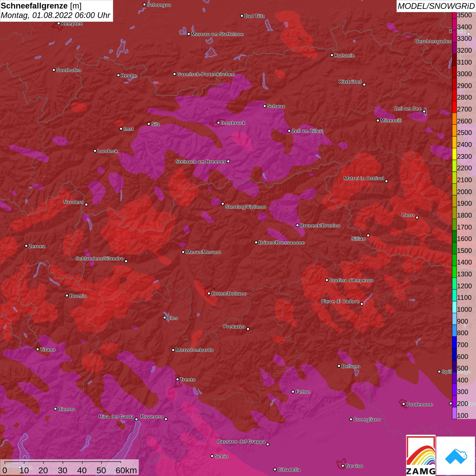The width and height of the screenshot is (476, 476).
Task: Click the Imst label
Action: 129,129
